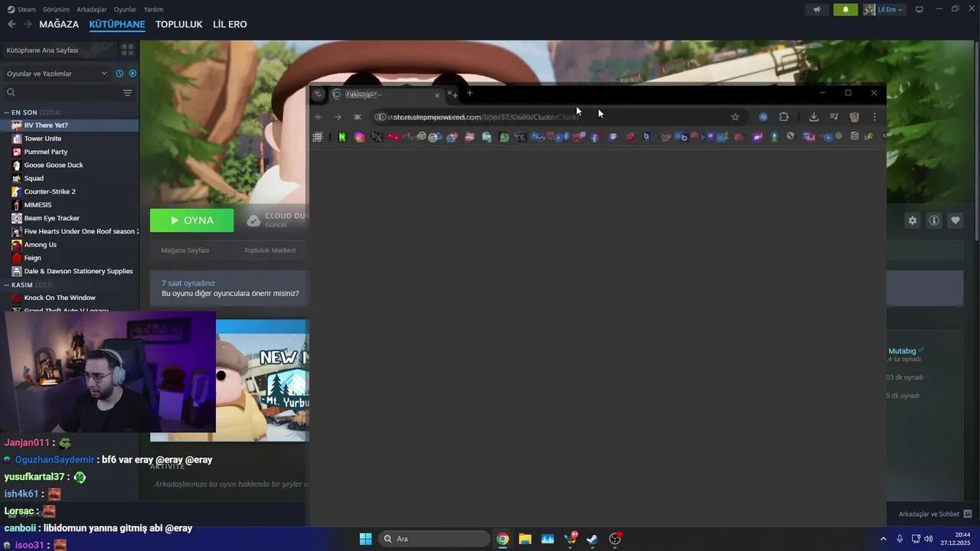The image size is (980, 551).
Task: Select MIMESIS in the game list
Action: [70, 204]
